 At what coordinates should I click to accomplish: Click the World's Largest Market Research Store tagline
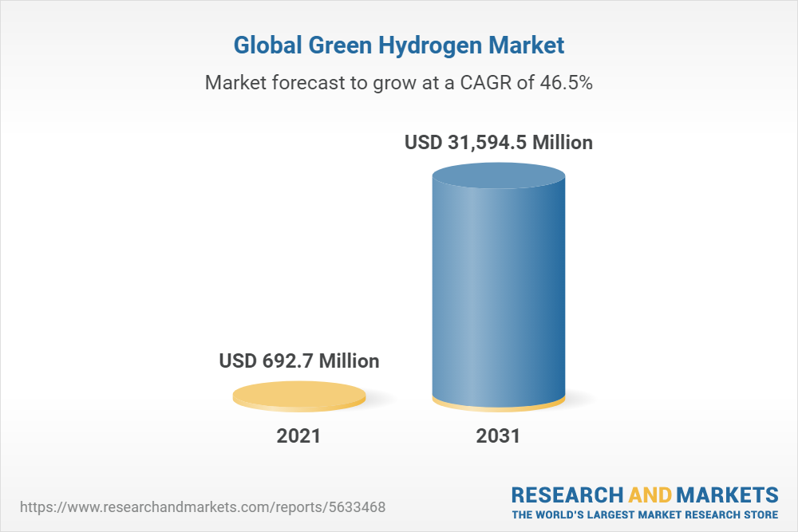pyautogui.click(x=644, y=514)
